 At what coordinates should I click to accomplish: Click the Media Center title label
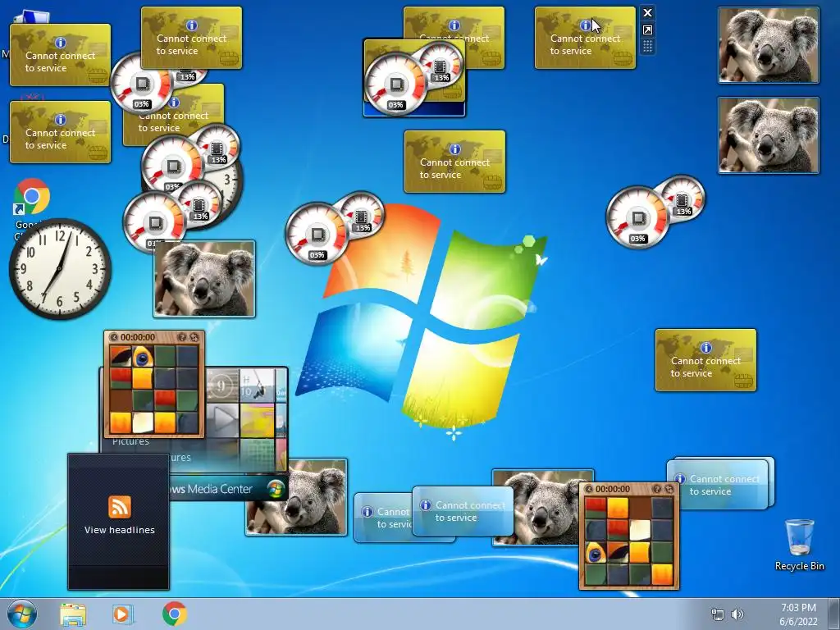211,489
